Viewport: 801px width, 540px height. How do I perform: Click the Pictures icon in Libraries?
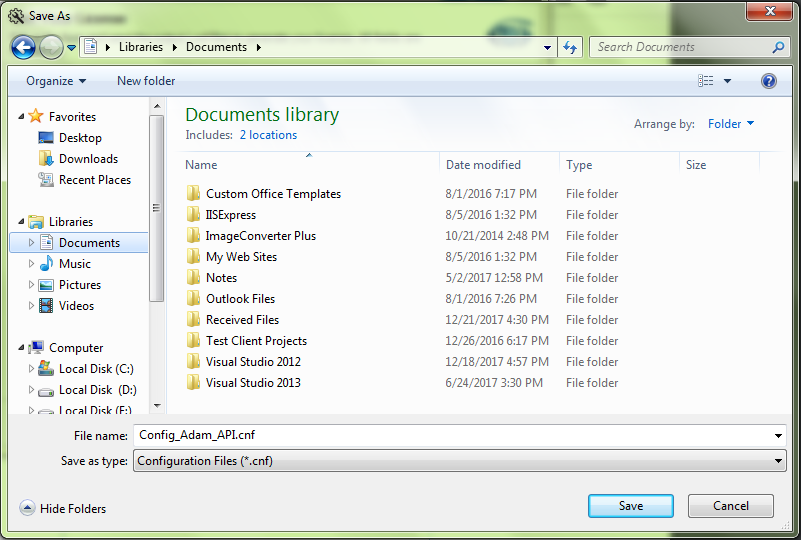(x=46, y=285)
